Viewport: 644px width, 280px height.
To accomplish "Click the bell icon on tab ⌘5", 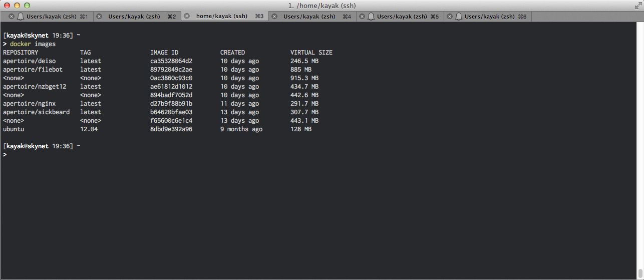I will [x=371, y=17].
